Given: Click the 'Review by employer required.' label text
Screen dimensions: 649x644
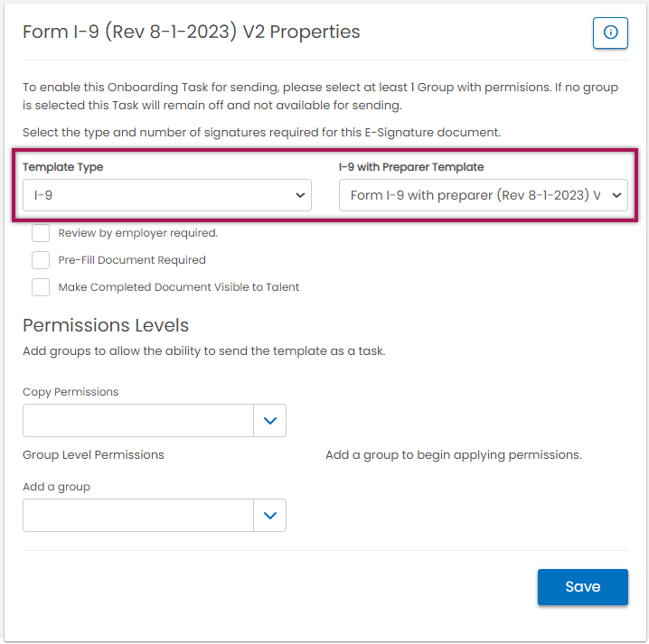Looking at the screenshot, I should [138, 233].
